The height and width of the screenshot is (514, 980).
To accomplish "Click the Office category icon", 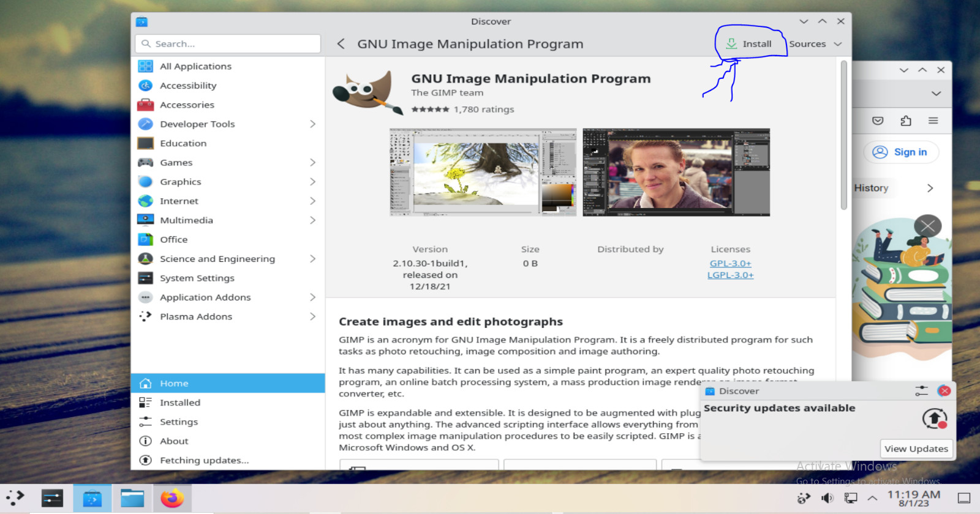I will pyautogui.click(x=145, y=239).
